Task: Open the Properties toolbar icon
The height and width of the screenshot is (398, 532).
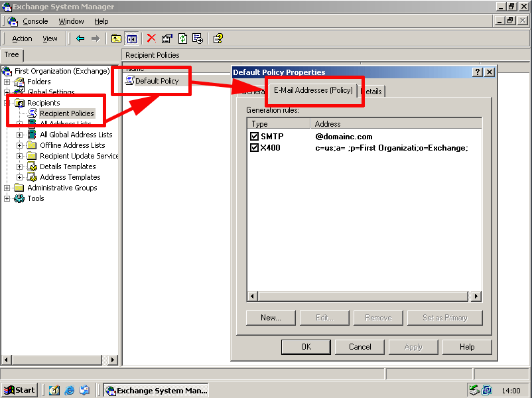Action: (166, 38)
